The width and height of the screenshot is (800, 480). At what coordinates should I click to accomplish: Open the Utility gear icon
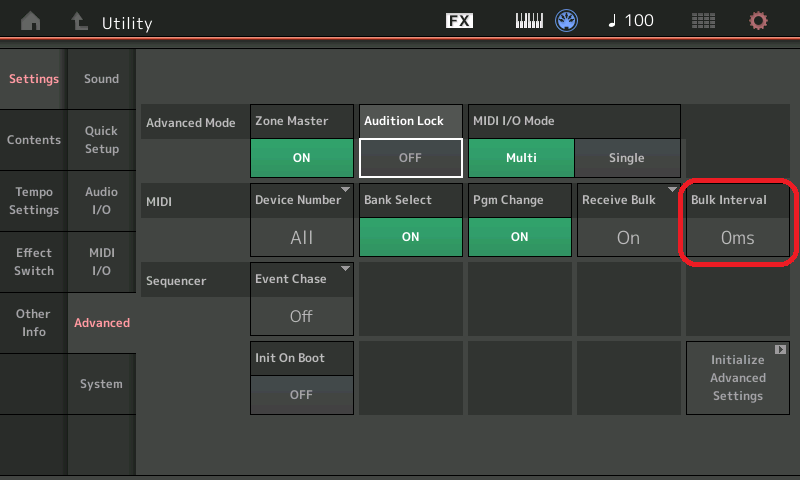[x=759, y=21]
